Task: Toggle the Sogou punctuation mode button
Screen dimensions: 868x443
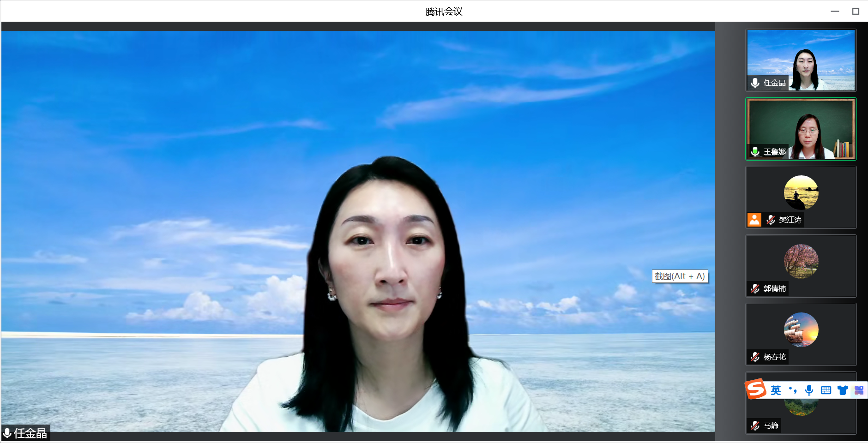Action: pyautogui.click(x=793, y=390)
